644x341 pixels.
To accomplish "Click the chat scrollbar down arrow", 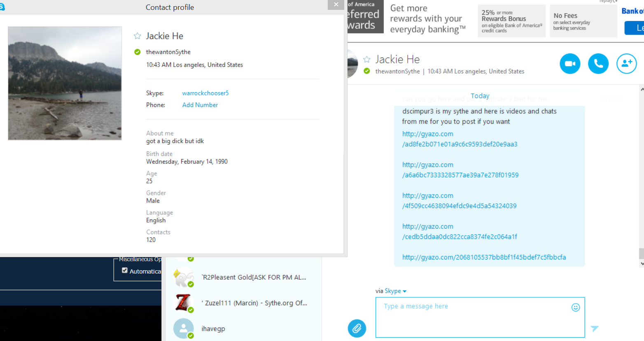I will point(642,264).
